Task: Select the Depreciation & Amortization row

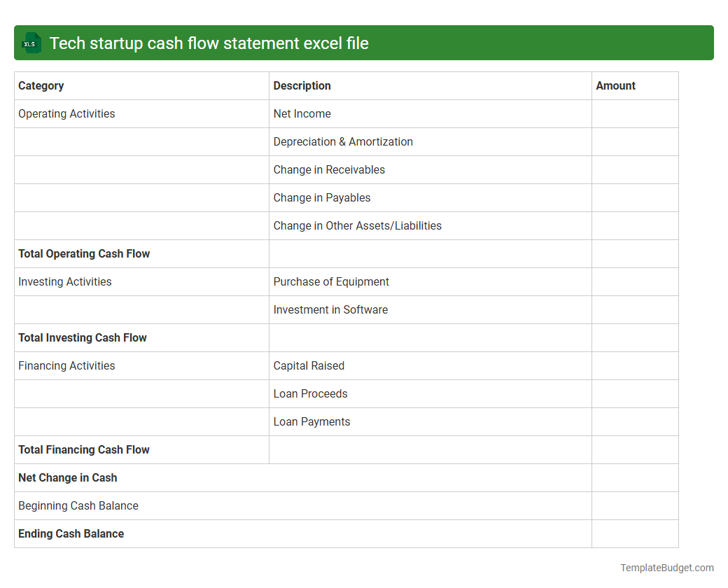Action: pyautogui.click(x=343, y=141)
